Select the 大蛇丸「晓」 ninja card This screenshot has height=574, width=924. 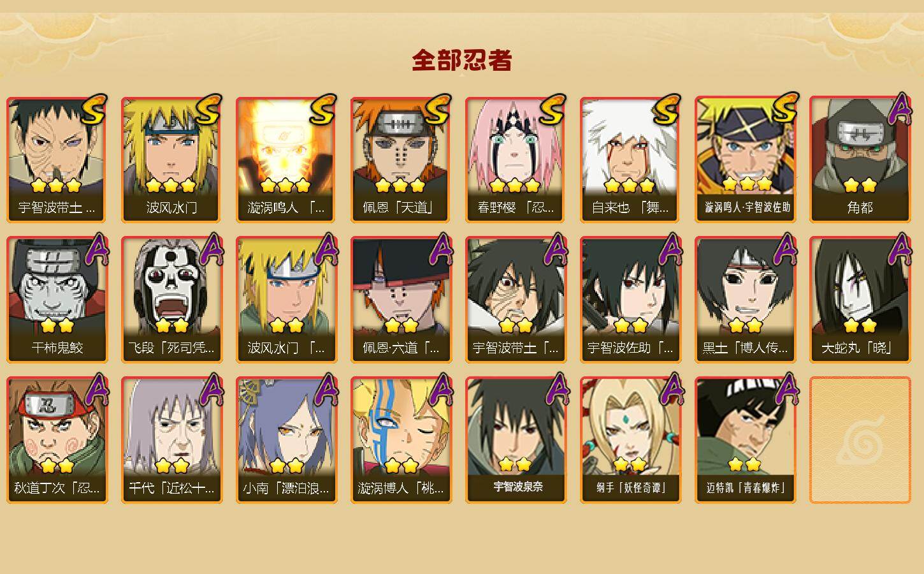[860, 300]
